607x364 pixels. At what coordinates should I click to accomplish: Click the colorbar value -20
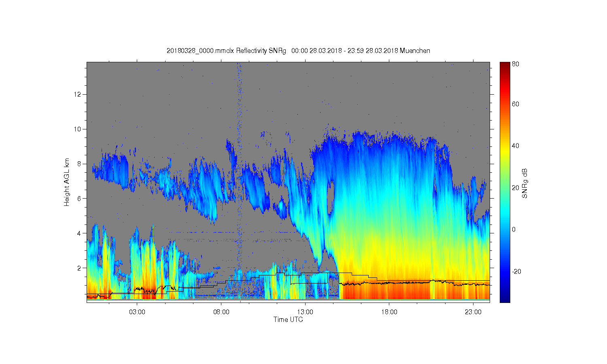point(516,271)
